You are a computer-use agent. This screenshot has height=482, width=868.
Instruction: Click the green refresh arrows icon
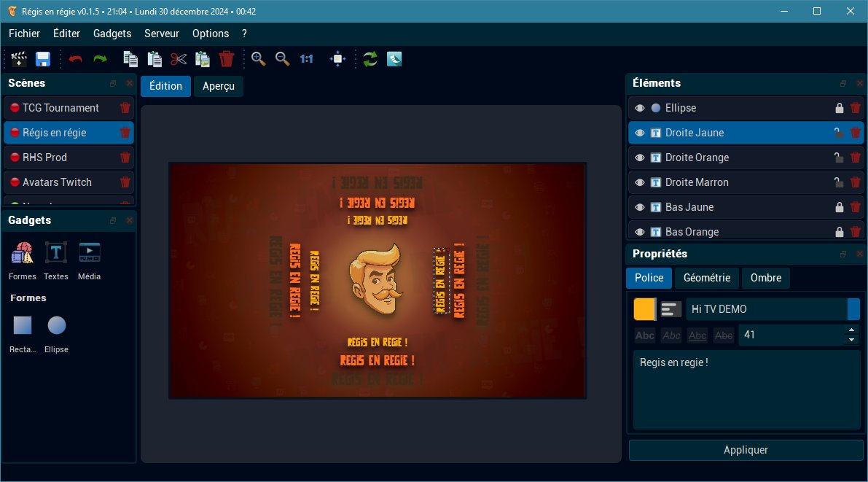tap(370, 59)
